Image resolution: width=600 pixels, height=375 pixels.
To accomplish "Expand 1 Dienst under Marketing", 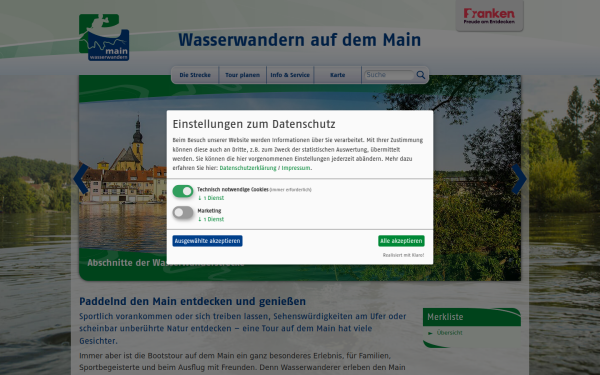I will (211, 219).
